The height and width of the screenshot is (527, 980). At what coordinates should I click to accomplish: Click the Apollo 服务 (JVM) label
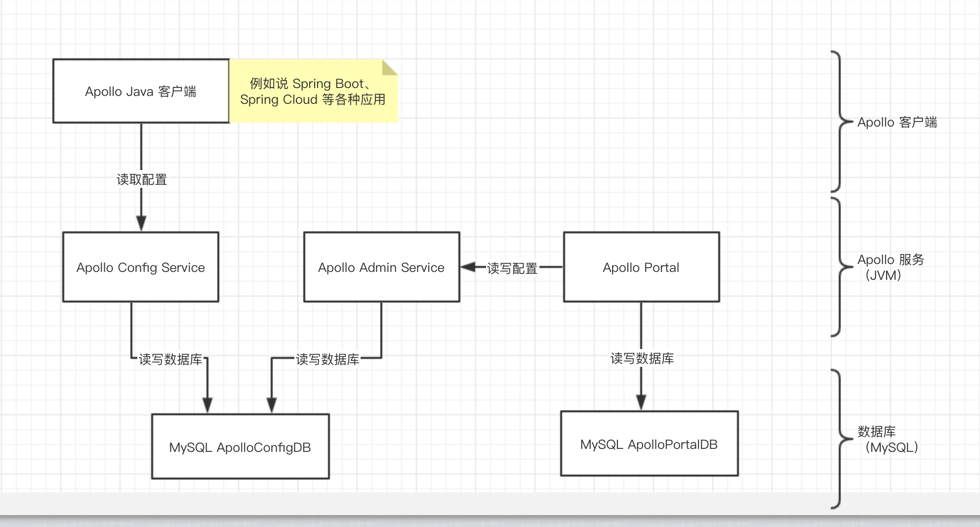click(x=890, y=267)
